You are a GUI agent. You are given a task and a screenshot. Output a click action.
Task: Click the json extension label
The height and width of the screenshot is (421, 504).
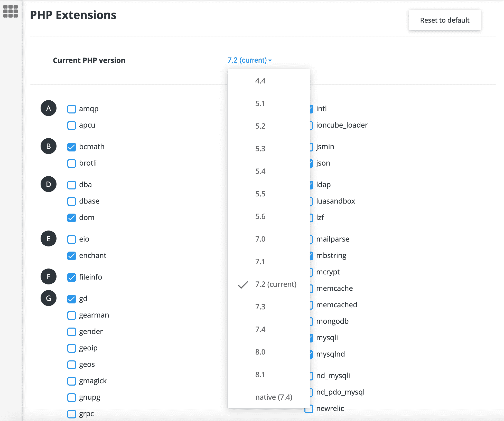click(x=323, y=163)
